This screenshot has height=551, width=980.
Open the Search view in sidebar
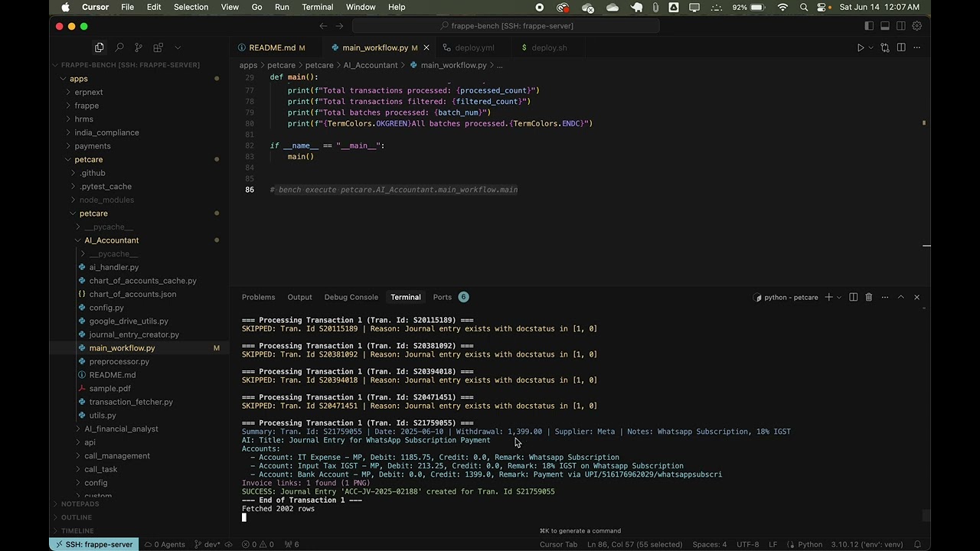click(119, 47)
